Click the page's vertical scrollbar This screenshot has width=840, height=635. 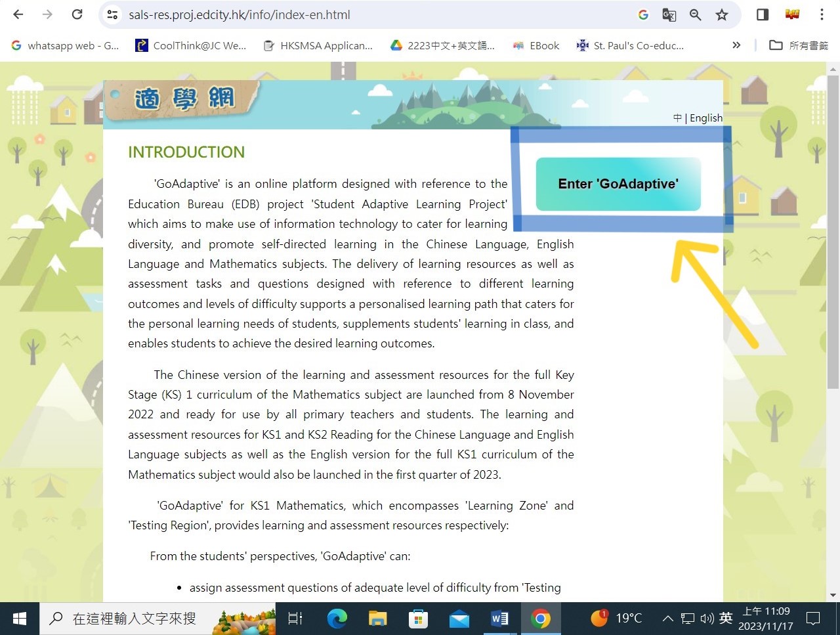833,233
